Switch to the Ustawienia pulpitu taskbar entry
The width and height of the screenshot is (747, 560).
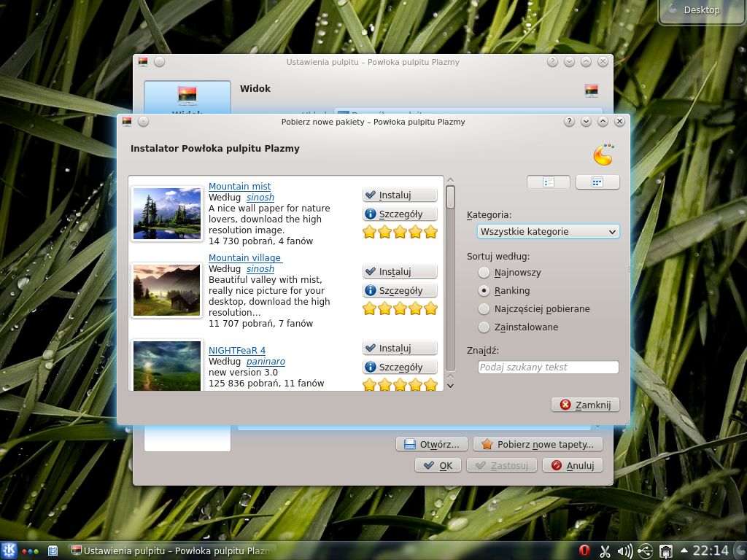(171, 551)
